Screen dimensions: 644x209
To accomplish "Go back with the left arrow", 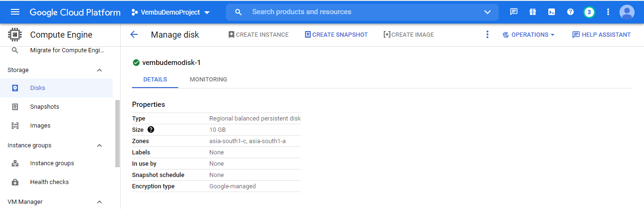I will [x=134, y=34].
